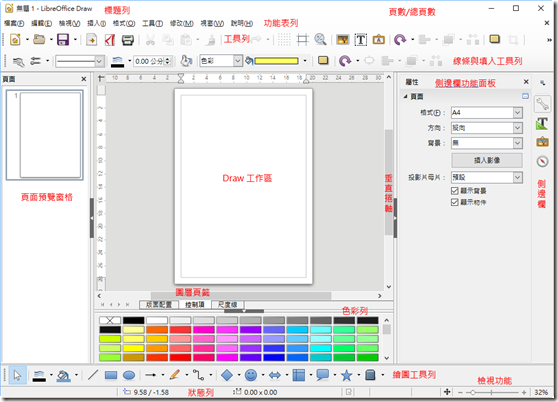The height and width of the screenshot is (402, 558).
Task: Click the Rotate icon in the top toolbar
Action: 400,39
